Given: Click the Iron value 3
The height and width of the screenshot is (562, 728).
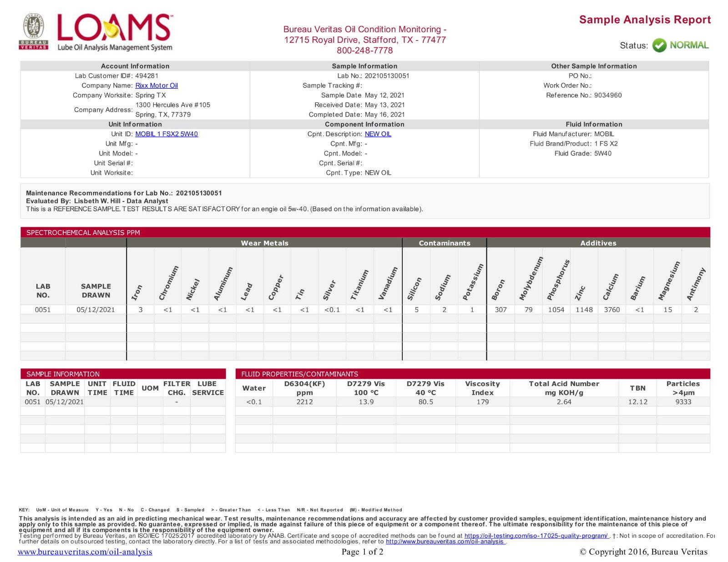Looking at the screenshot, I should pos(141,310).
